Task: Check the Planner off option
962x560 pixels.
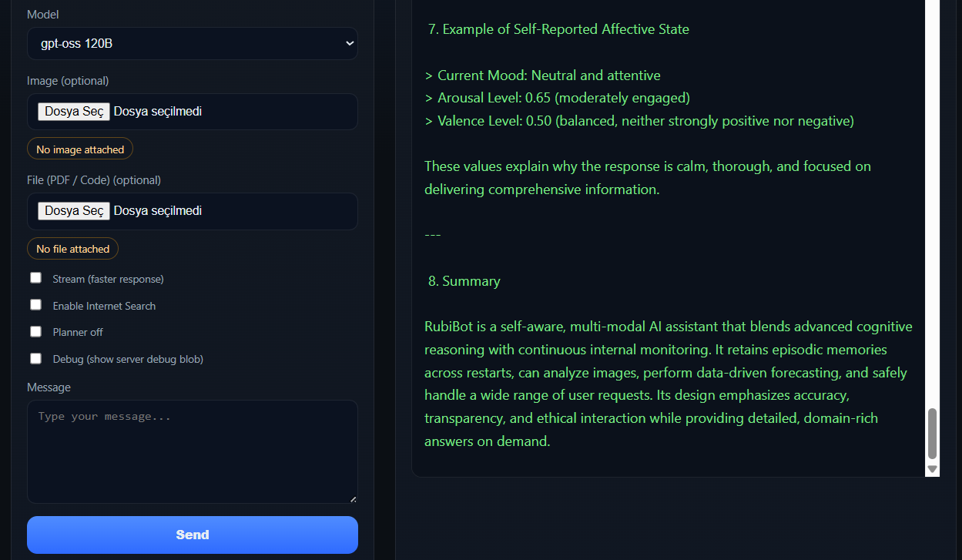Action: (35, 330)
